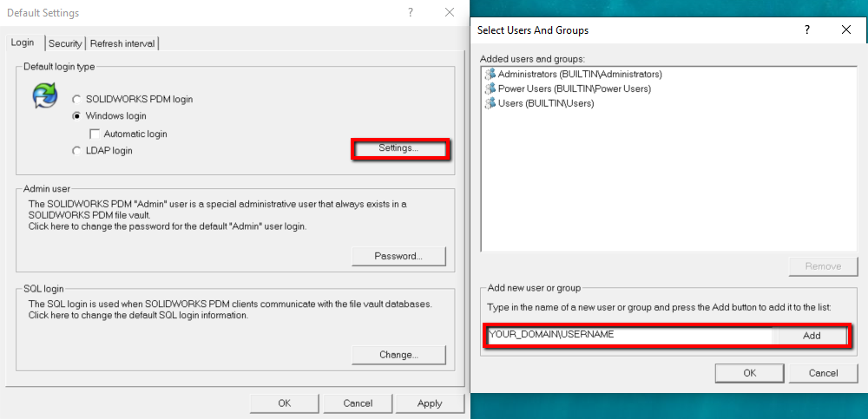Click the Administrators group icon in list
Screen dimensions: 868x419
point(490,74)
